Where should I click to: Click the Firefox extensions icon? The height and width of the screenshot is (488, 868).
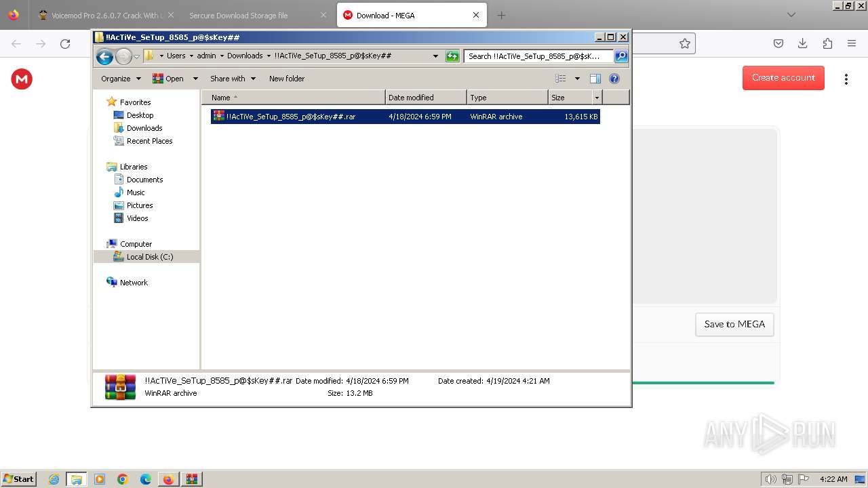click(x=827, y=43)
